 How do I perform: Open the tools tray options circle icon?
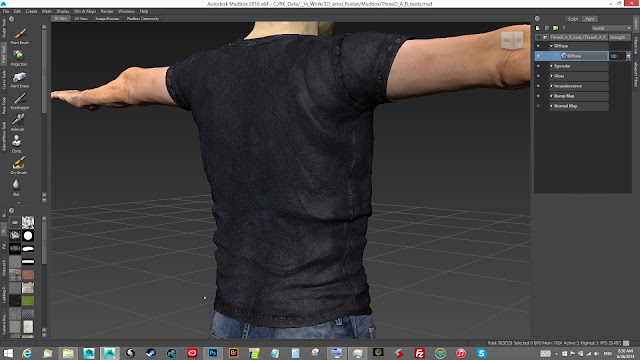tap(11, 19)
